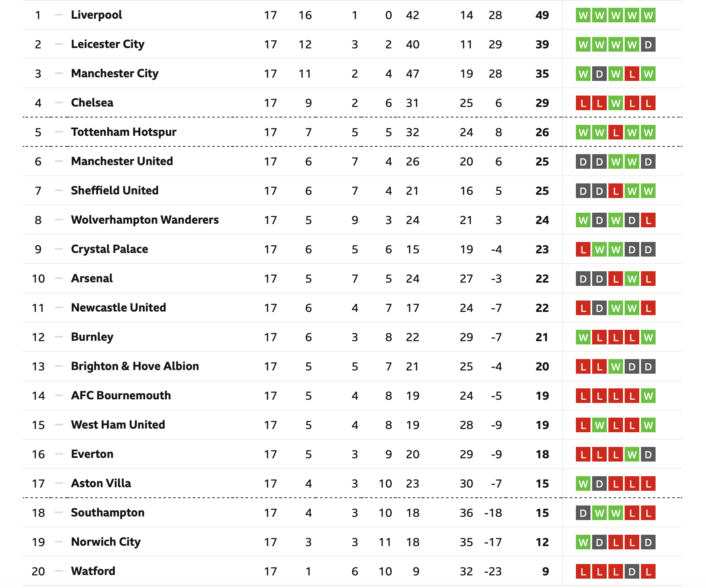Open the Manchester United team link
Viewport: 706px width, 588px height.
click(x=122, y=161)
